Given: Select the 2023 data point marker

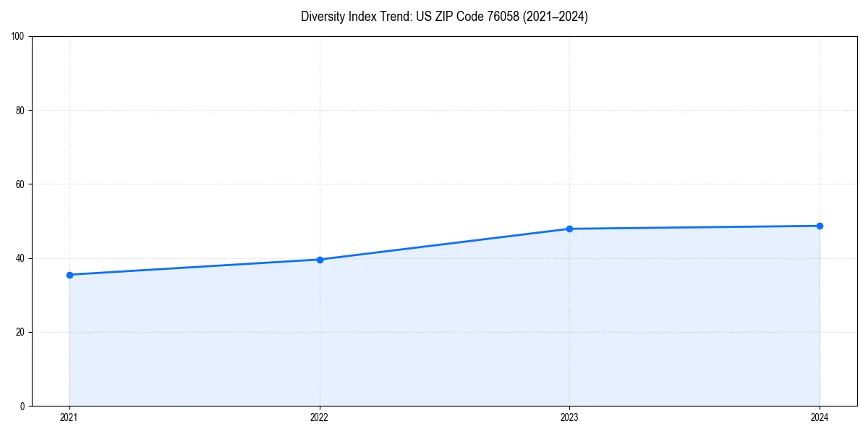Looking at the screenshot, I should [569, 228].
